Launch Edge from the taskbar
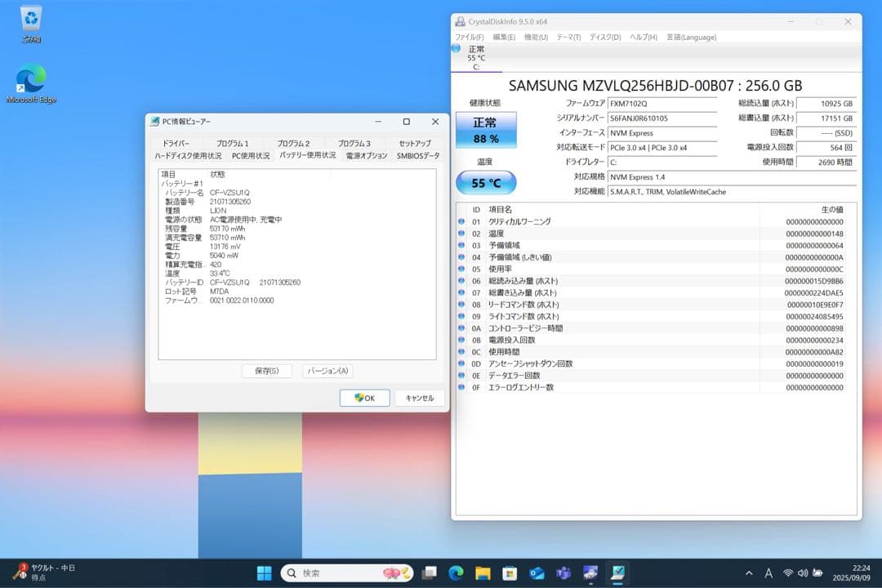The image size is (882, 588). [457, 572]
